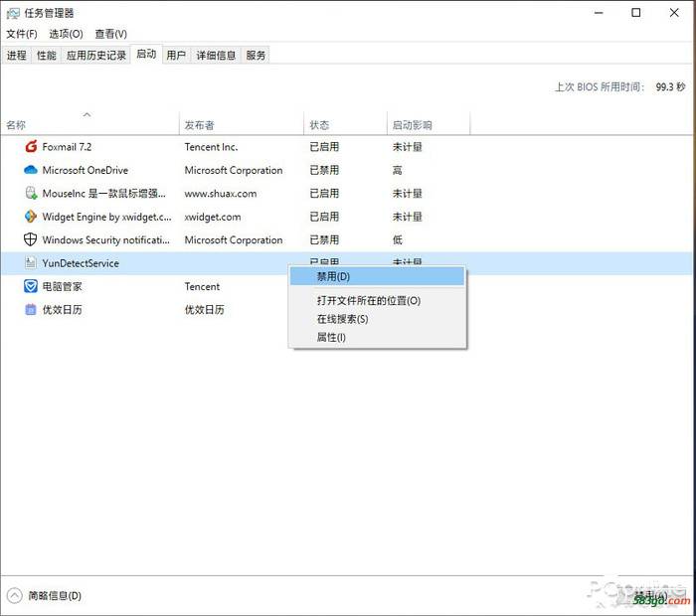The height and width of the screenshot is (616, 696).
Task: Open the 选项(O) menu
Action: pos(66,34)
